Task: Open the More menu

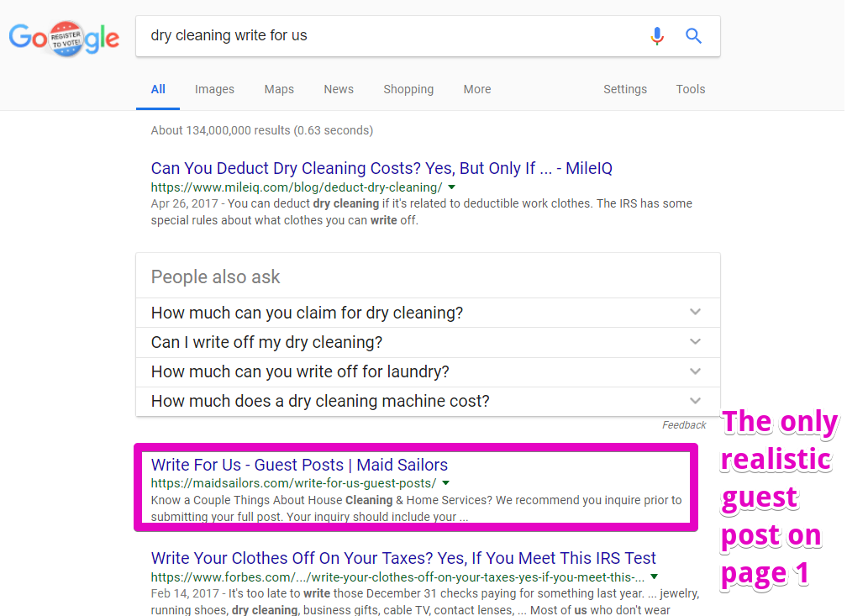Action: click(x=477, y=89)
